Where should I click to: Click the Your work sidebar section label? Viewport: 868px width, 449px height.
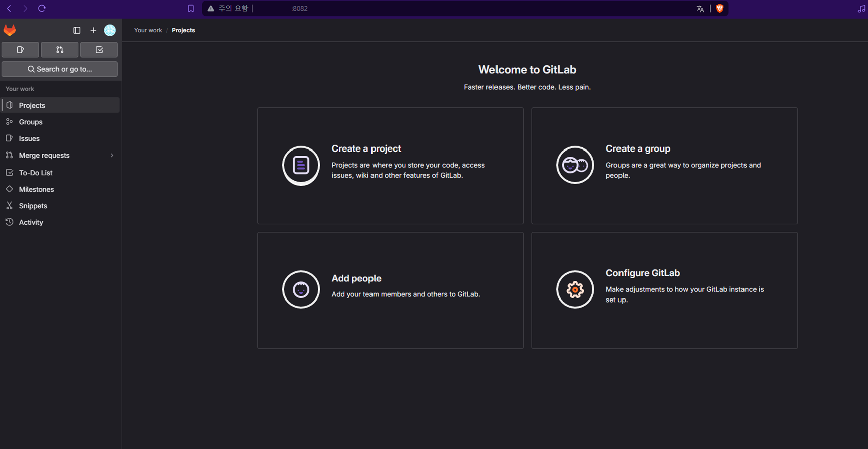pos(20,89)
